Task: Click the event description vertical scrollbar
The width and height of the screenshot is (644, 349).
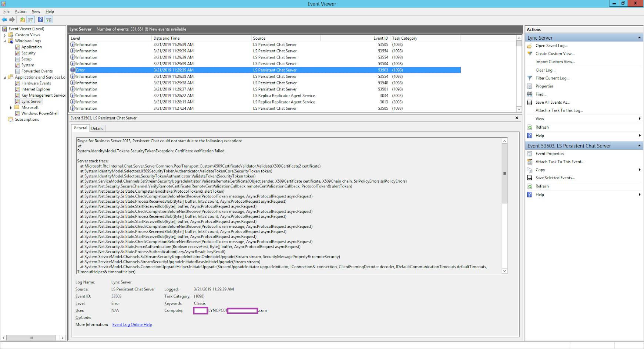Action: 504,206
